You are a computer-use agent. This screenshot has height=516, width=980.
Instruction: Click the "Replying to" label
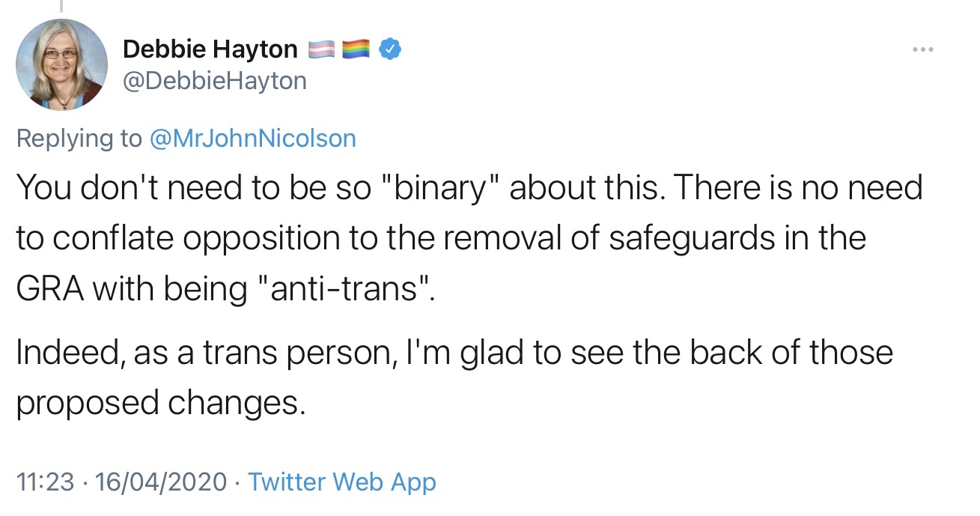[x=79, y=139]
